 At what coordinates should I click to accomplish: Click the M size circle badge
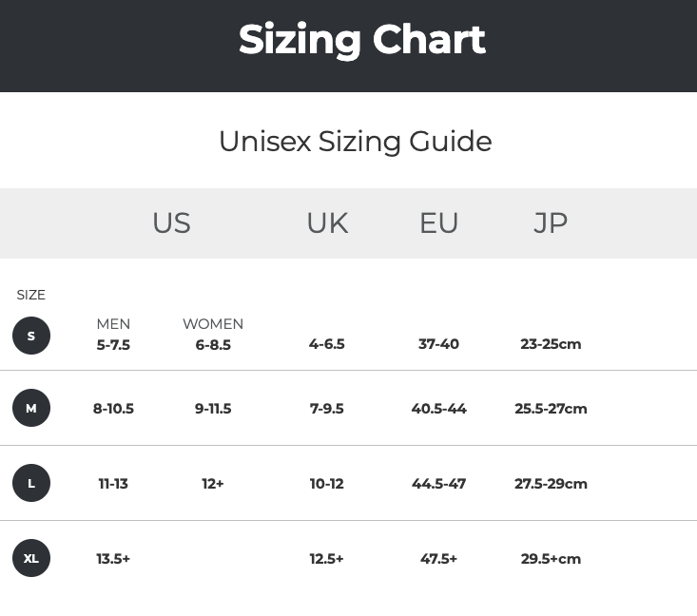click(31, 409)
